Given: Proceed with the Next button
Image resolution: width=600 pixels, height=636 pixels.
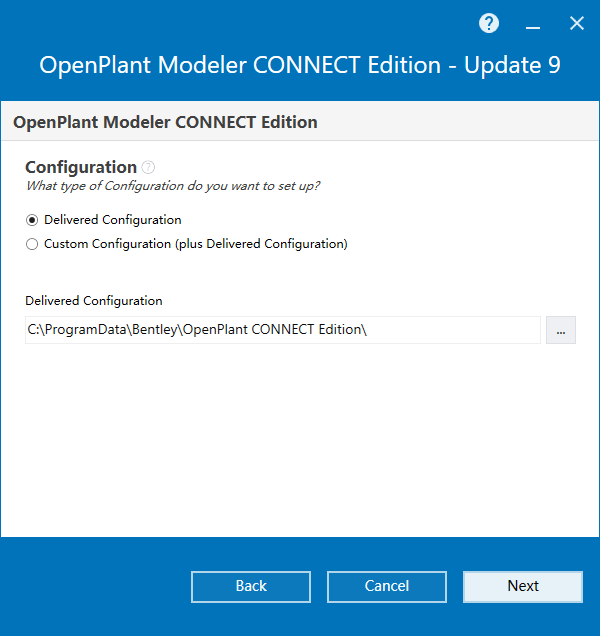Looking at the screenshot, I should pyautogui.click(x=523, y=587).
